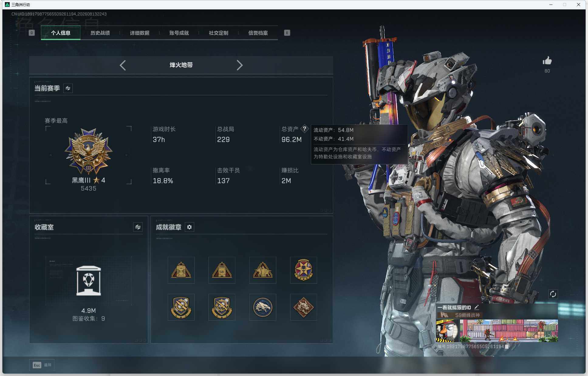Click the rotate character model icon

point(553,294)
